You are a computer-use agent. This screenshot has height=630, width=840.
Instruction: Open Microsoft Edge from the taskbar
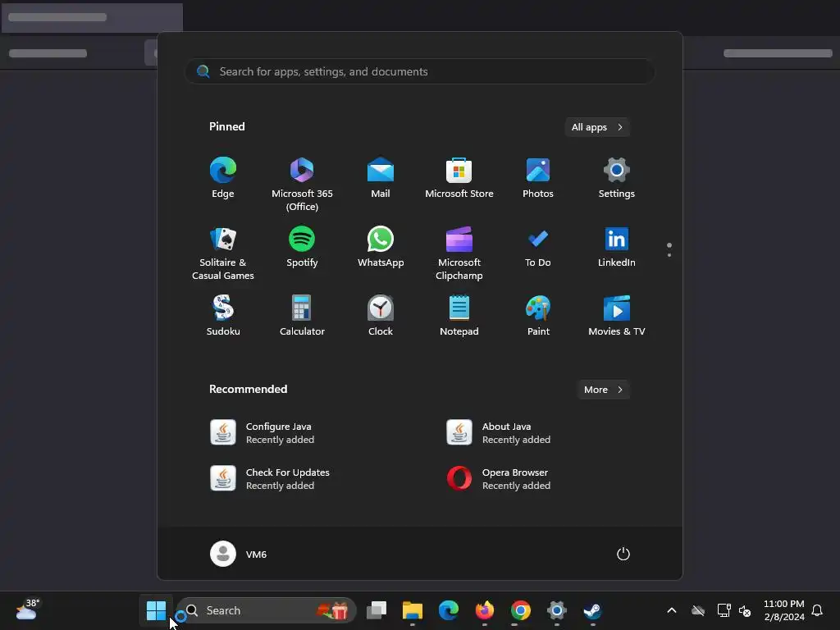click(x=449, y=610)
